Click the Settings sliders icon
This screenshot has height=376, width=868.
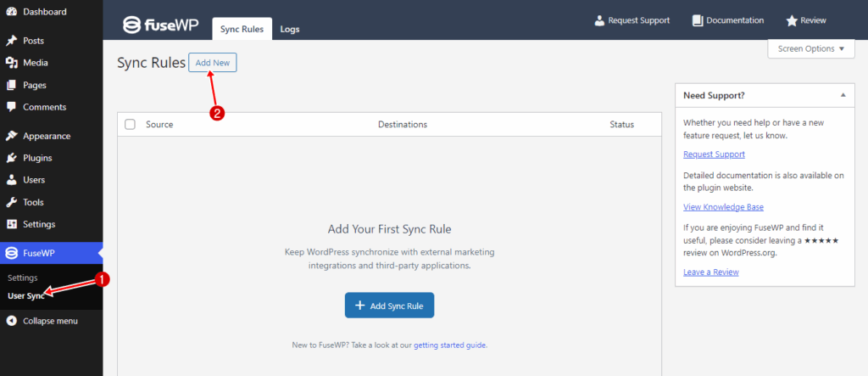coord(11,225)
